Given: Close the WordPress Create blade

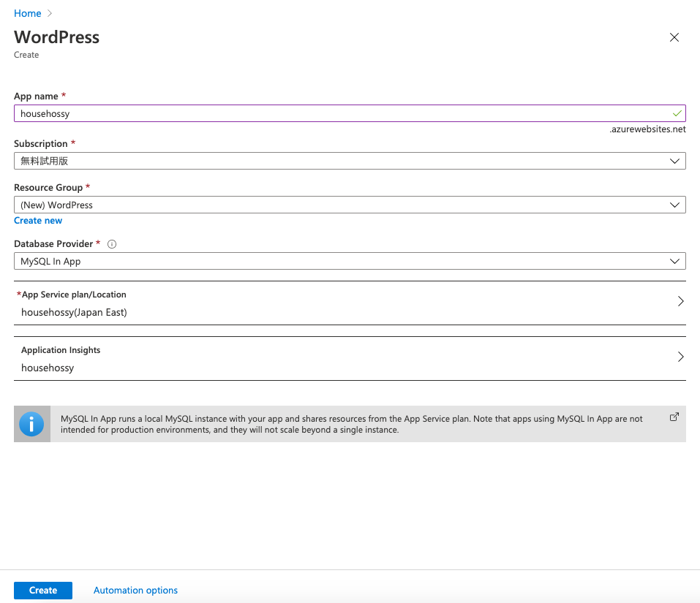Looking at the screenshot, I should (x=674, y=37).
